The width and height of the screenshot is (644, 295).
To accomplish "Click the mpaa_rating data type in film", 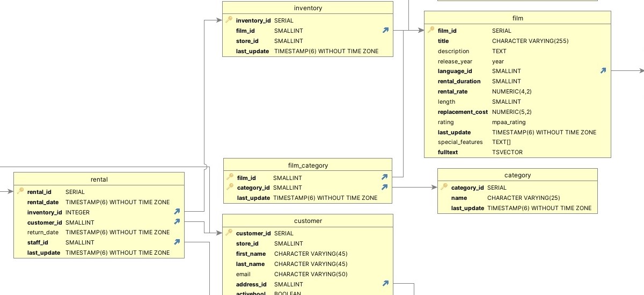I will click(509, 122).
